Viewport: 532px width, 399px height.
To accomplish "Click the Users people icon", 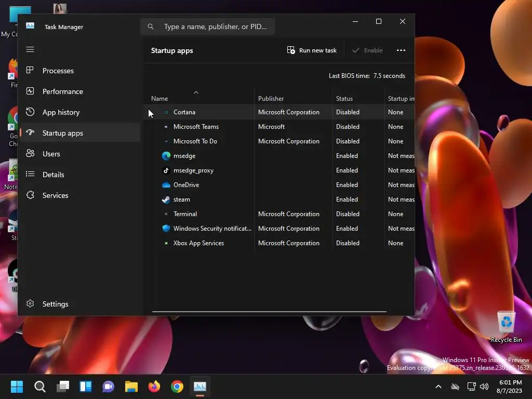I will (x=30, y=153).
